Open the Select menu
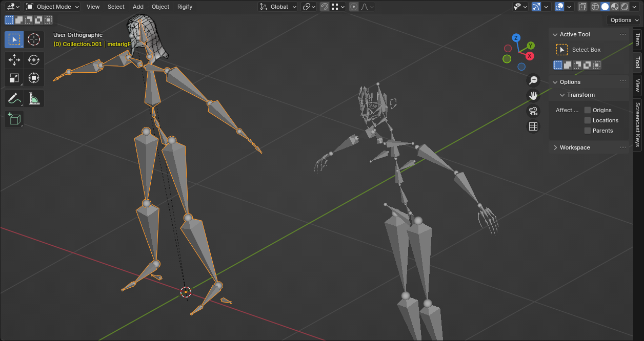 116,7
